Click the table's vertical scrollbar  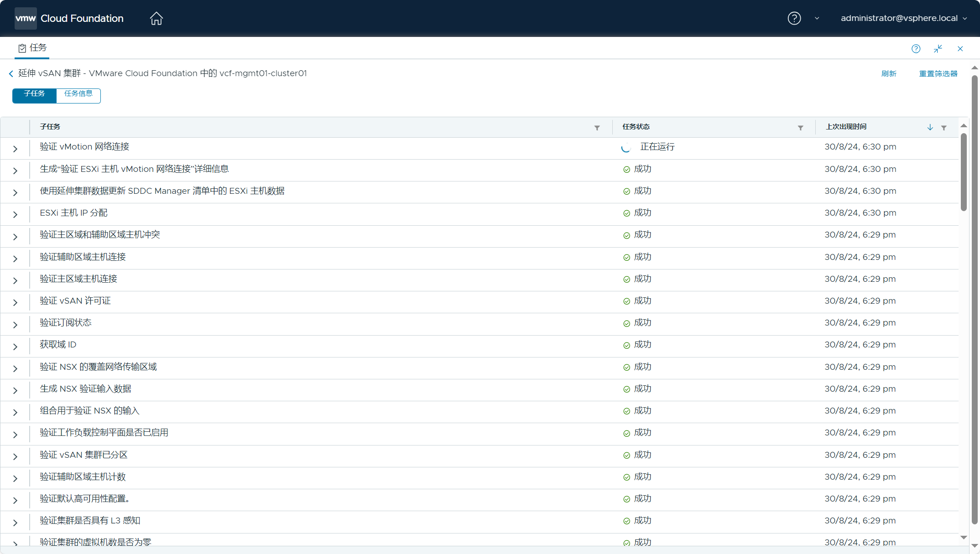964,173
